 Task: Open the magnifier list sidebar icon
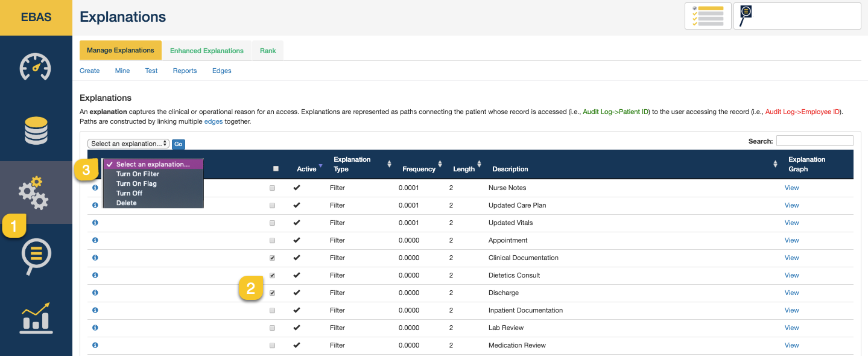36,256
